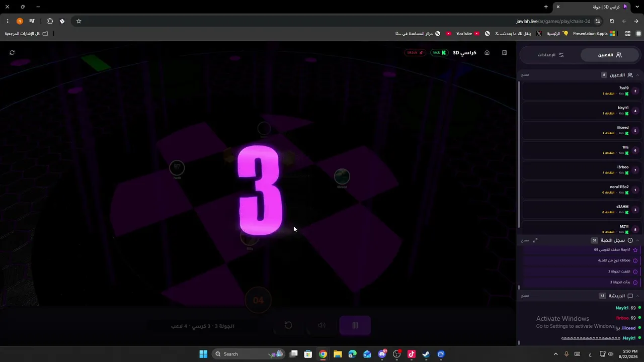644x362 pixels.
Task: Select player MZ1ll in the list
Action: click(581, 229)
